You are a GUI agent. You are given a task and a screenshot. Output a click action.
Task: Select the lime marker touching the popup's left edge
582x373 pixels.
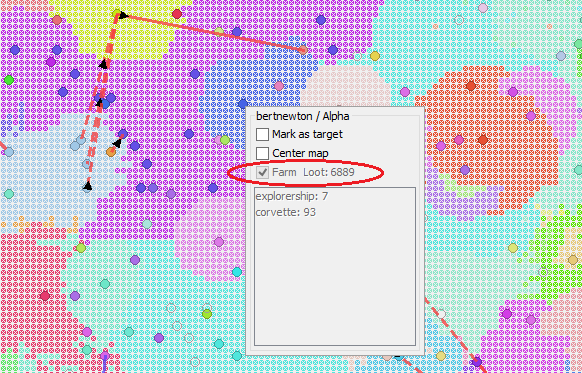coord(225,140)
